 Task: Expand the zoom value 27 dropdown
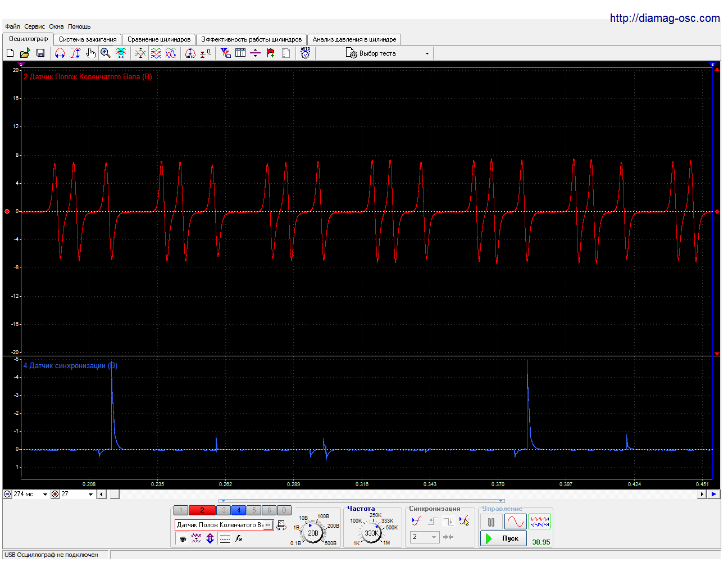(x=90, y=495)
